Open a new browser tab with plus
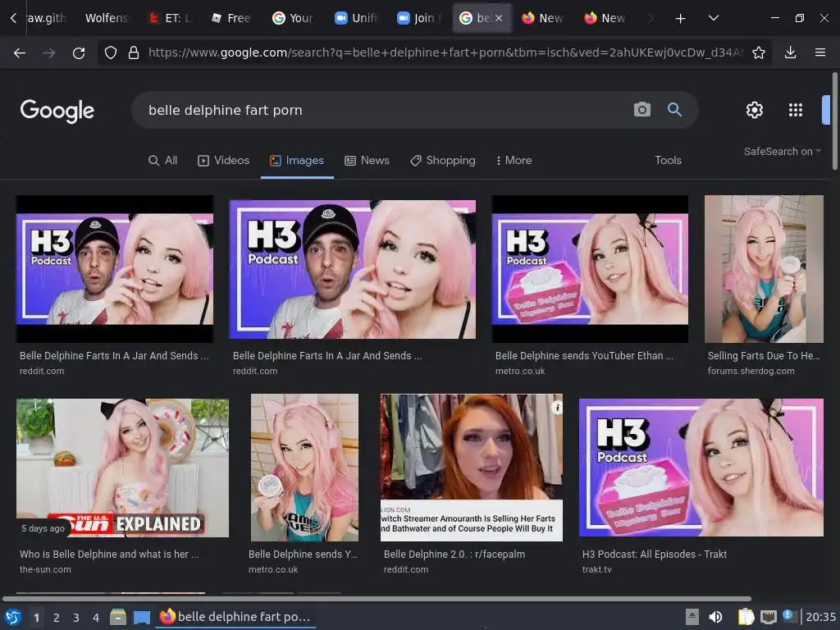 (680, 18)
